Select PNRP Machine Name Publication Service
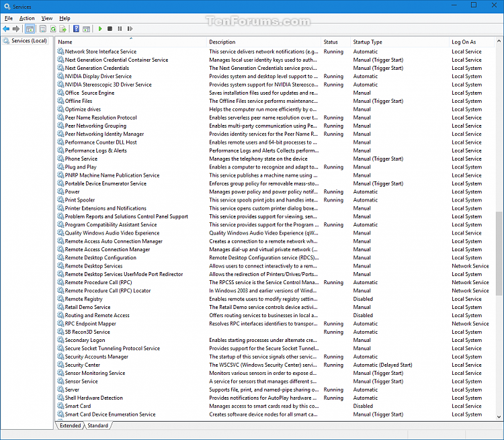This screenshot has height=440, width=504. coord(112,175)
